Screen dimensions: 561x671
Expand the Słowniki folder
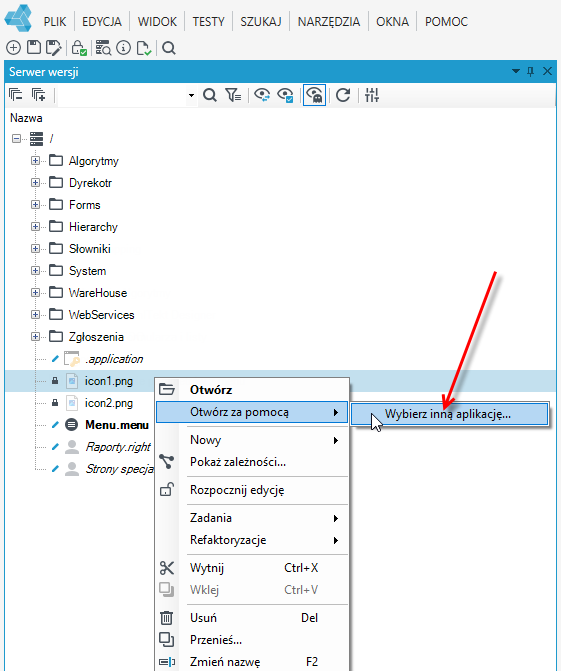tap(35, 249)
